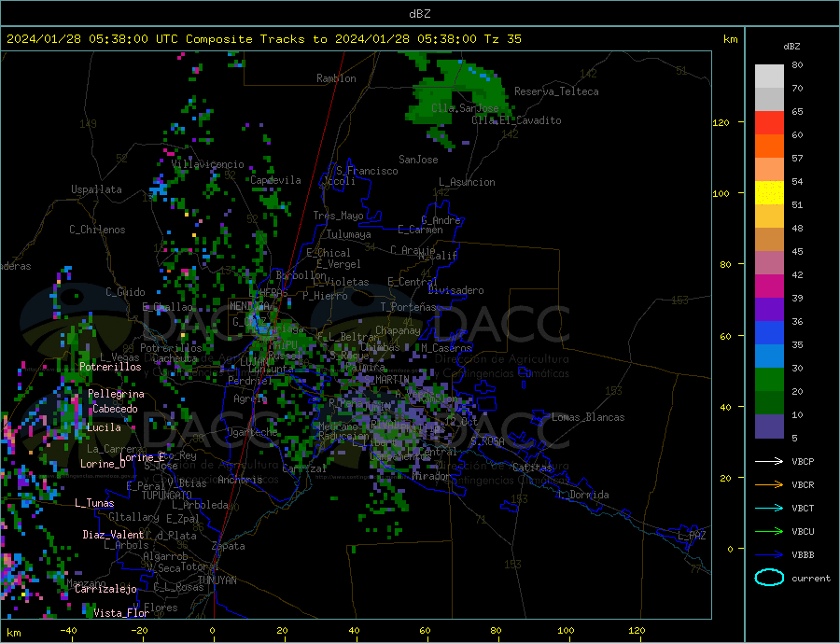840x643 pixels.
Task: Click the orange VBCR arrow in the legend
Action: point(769,485)
